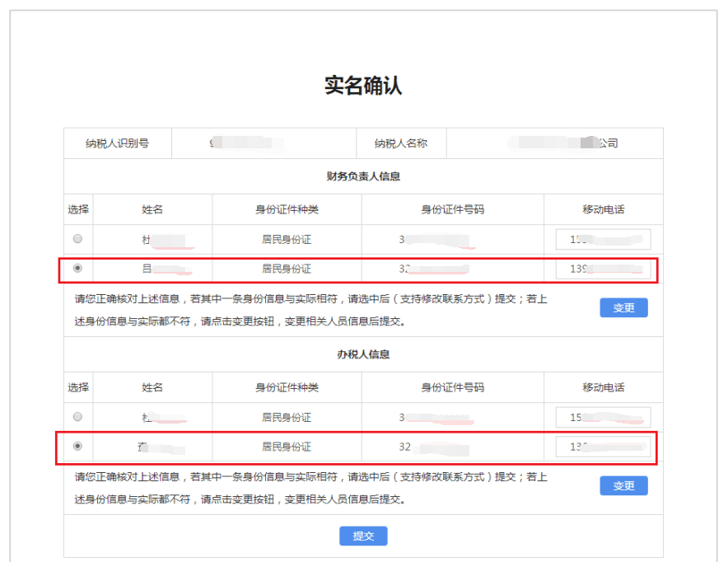
Task: Click the checked radio in the 吕 row
Action: 77,268
